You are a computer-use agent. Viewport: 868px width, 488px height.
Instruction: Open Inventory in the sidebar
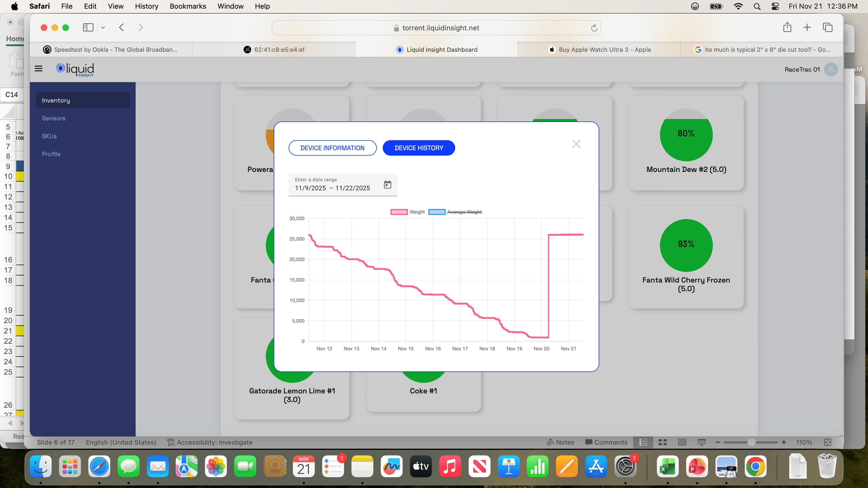83,100
